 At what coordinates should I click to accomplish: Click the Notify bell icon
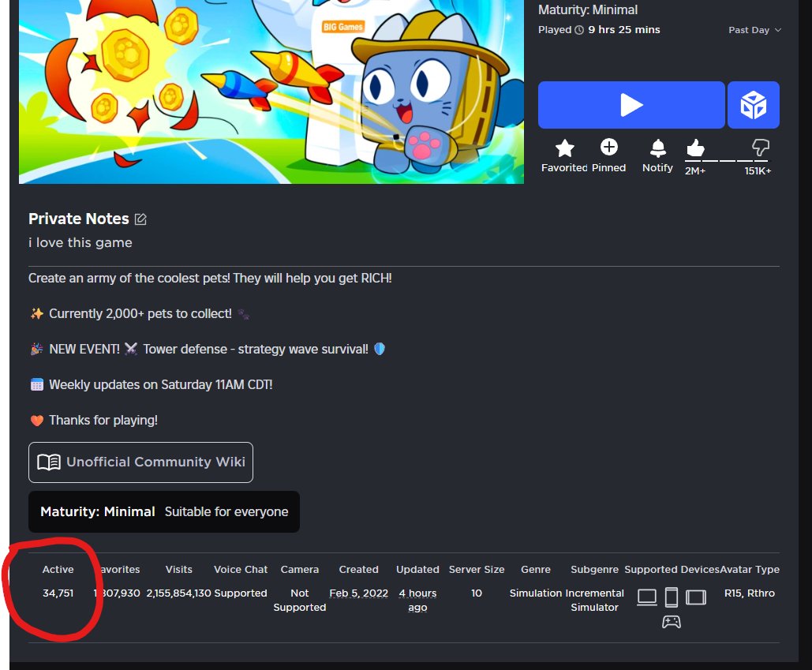(x=657, y=148)
